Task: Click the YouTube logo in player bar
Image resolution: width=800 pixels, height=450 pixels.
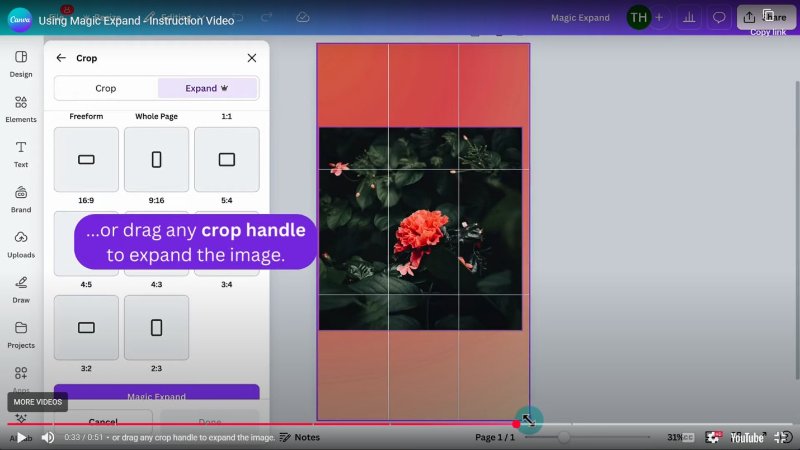Action: (x=747, y=437)
